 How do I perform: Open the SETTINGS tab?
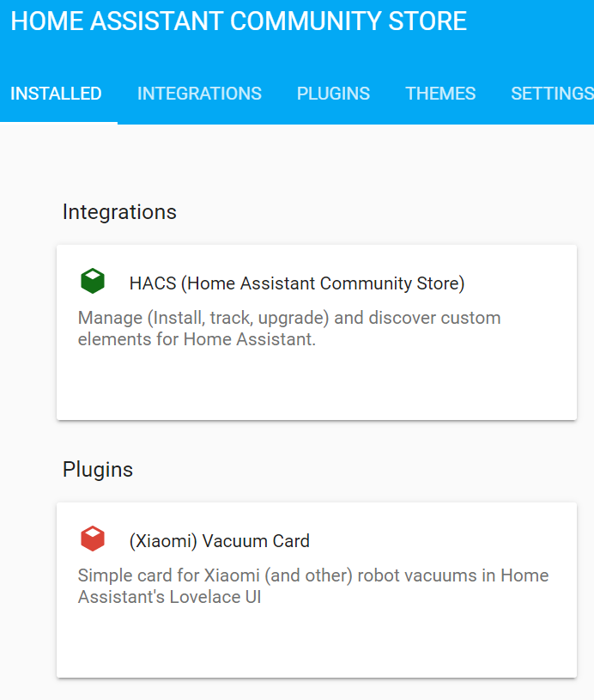pos(550,94)
